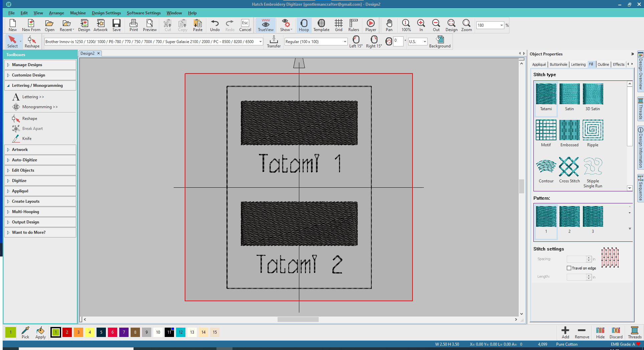The height and width of the screenshot is (350, 644).
Task: Open the Stitch Player tool
Action: [370, 25]
